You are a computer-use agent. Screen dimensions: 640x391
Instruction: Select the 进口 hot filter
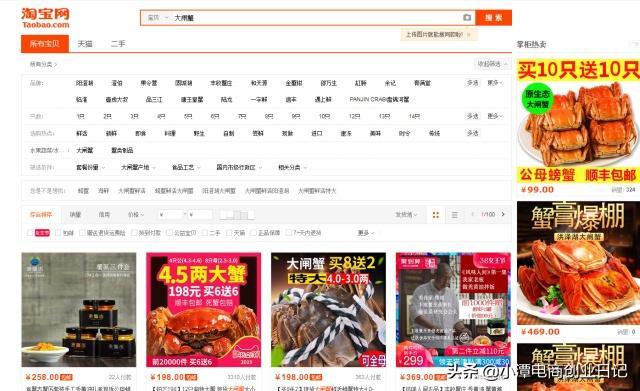[317, 133]
